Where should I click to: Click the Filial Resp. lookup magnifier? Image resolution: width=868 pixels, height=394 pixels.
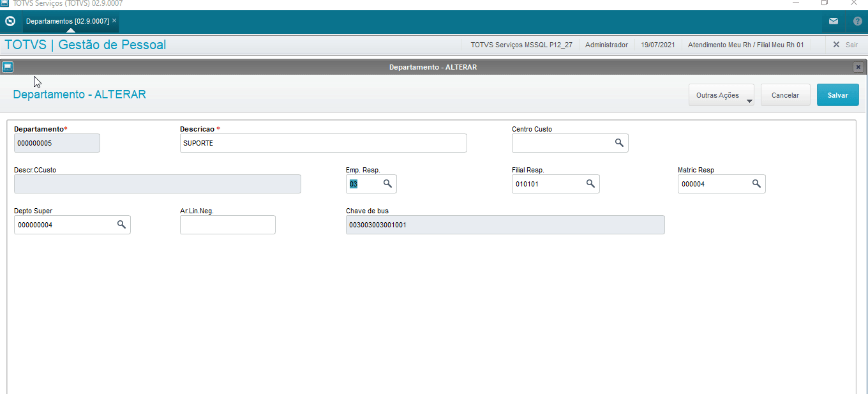click(590, 184)
